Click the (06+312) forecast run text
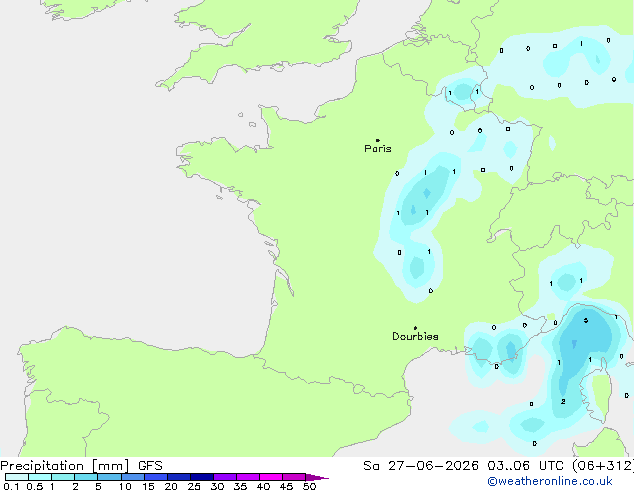The image size is (634, 490). point(603,466)
